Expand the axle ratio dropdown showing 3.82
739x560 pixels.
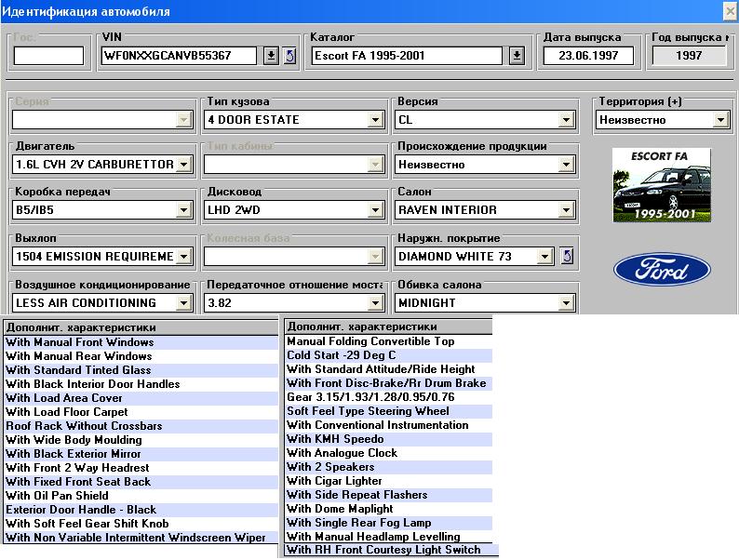375,303
